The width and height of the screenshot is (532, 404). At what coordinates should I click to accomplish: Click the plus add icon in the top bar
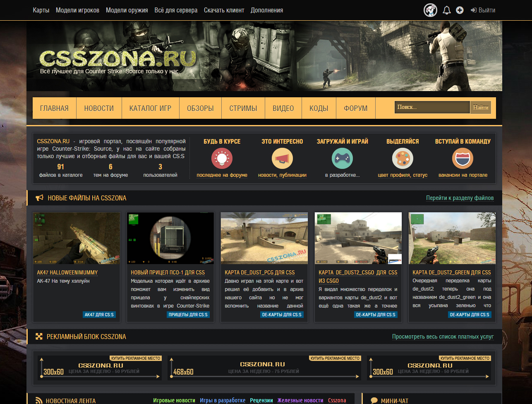click(x=460, y=10)
